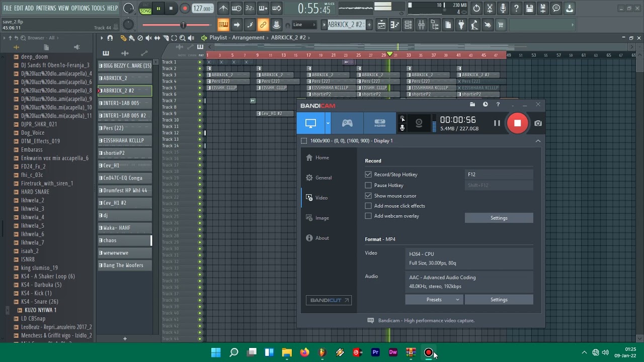The width and height of the screenshot is (644, 362).
Task: Enable Pause Hotkey checkbox
Action: point(368,186)
